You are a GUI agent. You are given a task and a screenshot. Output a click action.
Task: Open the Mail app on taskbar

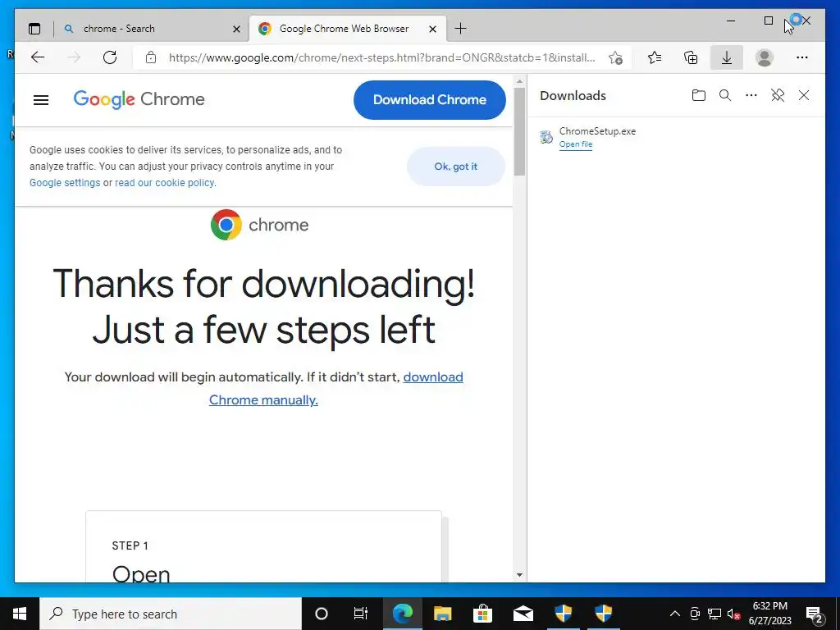point(523,614)
